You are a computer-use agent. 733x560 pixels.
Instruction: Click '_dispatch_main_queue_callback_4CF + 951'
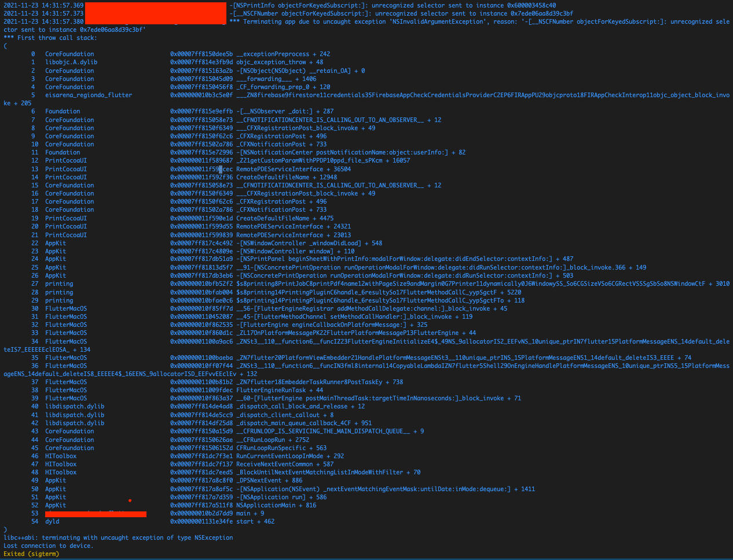pyautogui.click(x=304, y=423)
